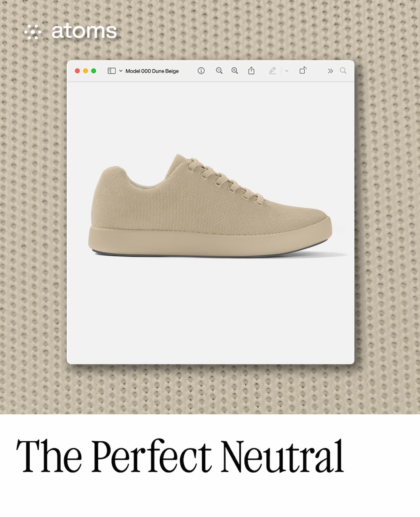Open the Info inspector icon
Screen dimensions: 420x517
[201, 71]
